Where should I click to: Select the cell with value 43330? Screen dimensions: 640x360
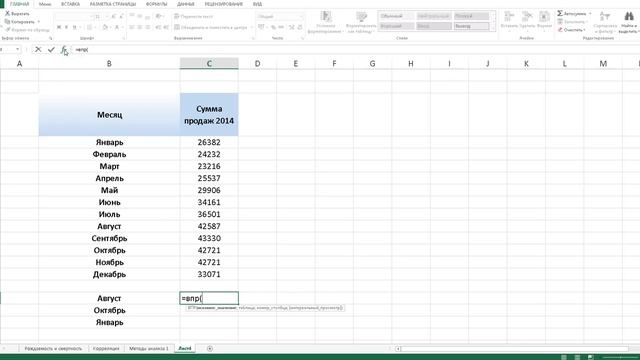(209, 238)
